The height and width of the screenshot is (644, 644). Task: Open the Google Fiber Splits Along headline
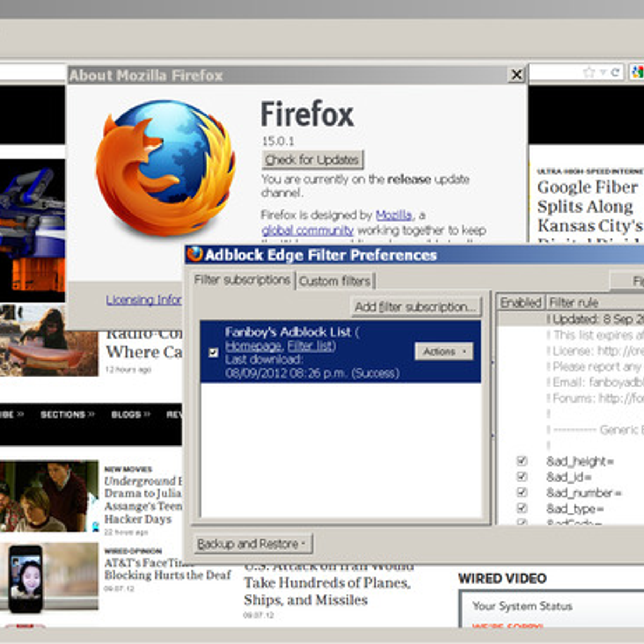pyautogui.click(x=590, y=206)
